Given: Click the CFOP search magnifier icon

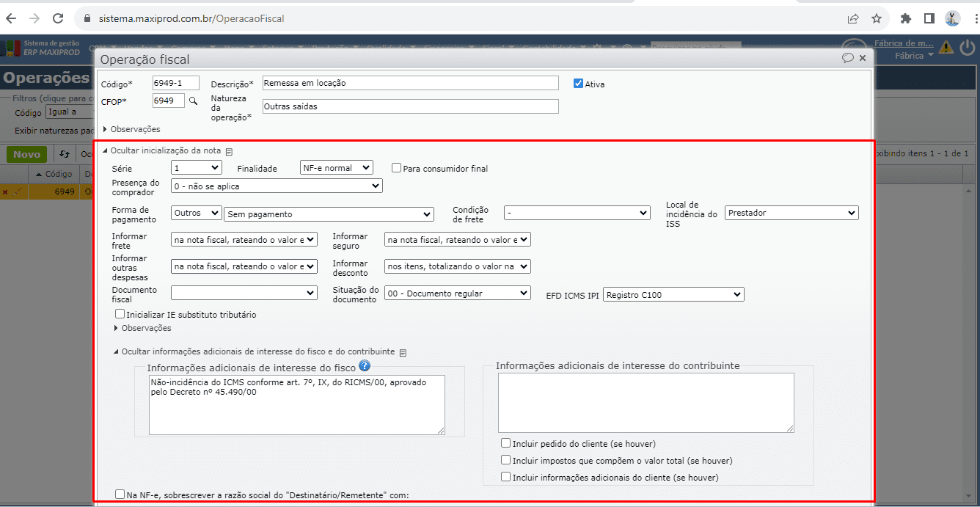Looking at the screenshot, I should [194, 101].
